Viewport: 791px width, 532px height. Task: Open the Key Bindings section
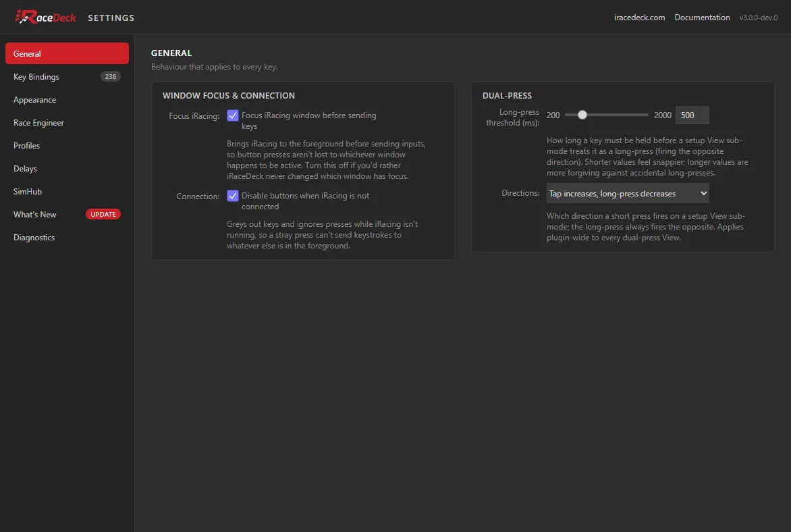click(x=67, y=77)
